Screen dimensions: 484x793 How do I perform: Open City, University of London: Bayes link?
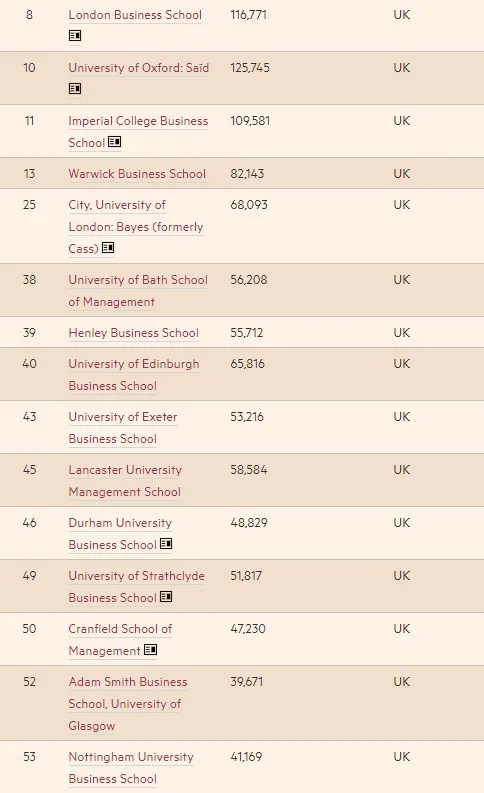[136, 227]
